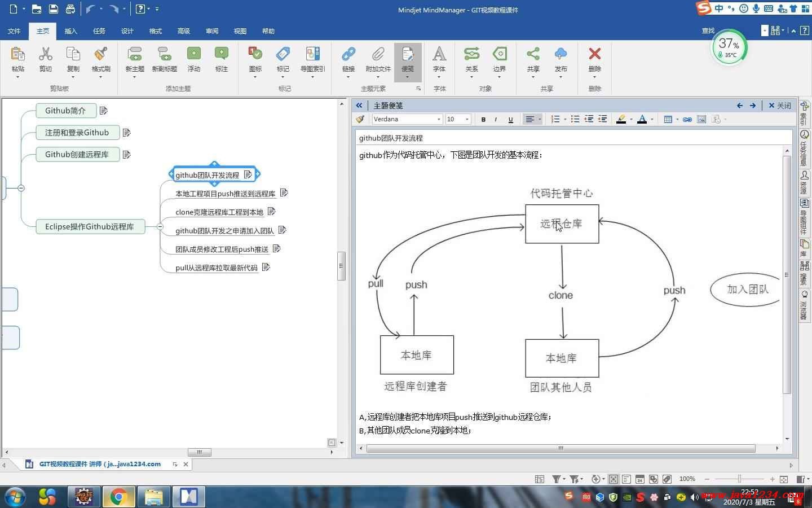Apply the blue font color swatch
The width and height of the screenshot is (812, 508).
point(642,119)
